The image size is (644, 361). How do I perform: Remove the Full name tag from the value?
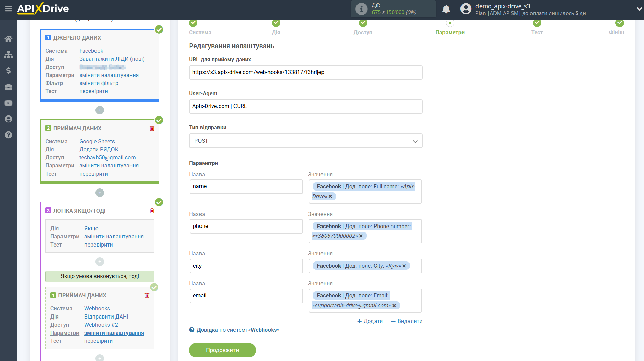(330, 196)
